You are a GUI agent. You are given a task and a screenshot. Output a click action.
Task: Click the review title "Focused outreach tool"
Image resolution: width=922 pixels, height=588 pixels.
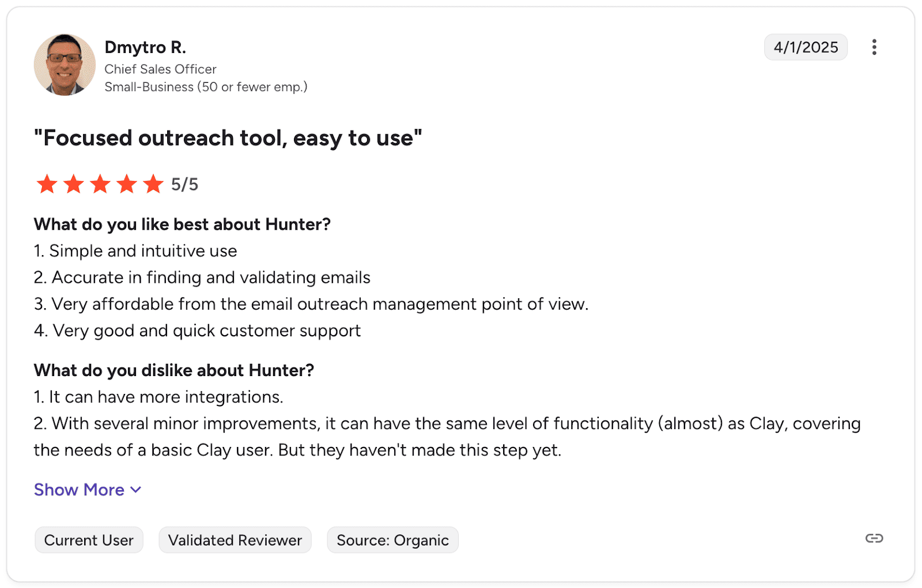tap(228, 138)
